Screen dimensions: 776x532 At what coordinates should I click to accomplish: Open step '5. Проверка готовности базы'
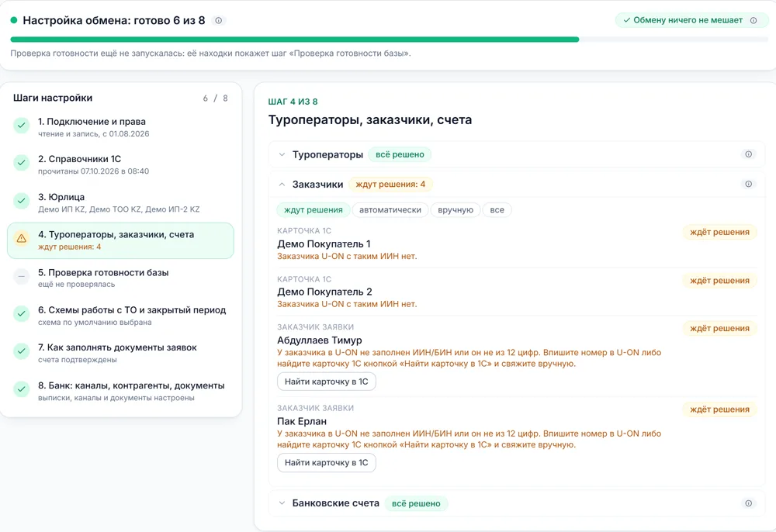point(121,278)
